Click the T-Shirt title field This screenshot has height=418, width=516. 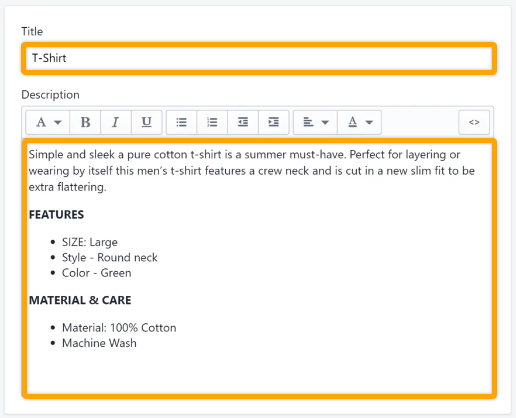[259, 58]
